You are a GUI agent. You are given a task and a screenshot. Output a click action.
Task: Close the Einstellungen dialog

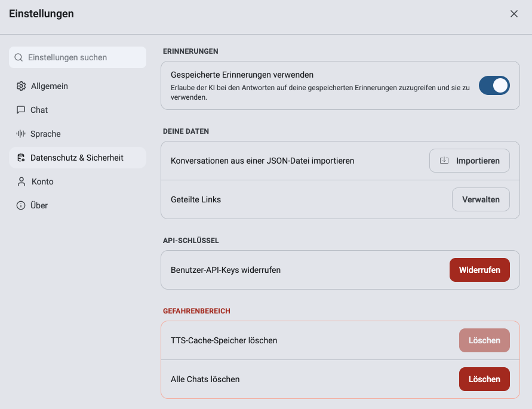click(514, 14)
